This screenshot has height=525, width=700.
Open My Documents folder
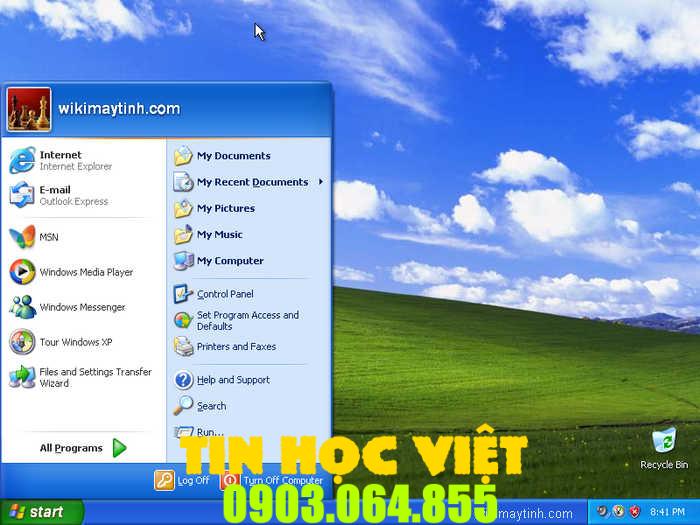point(232,156)
